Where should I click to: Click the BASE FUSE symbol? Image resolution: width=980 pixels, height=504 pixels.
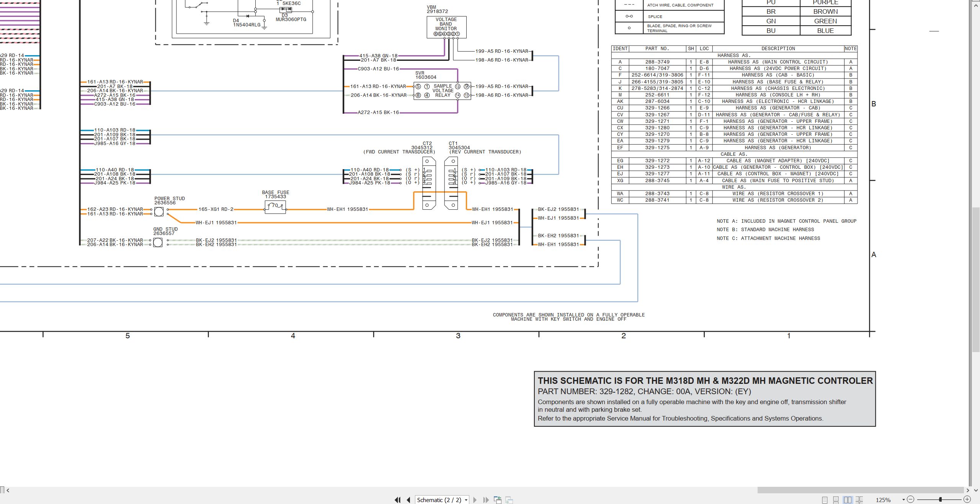tap(275, 207)
